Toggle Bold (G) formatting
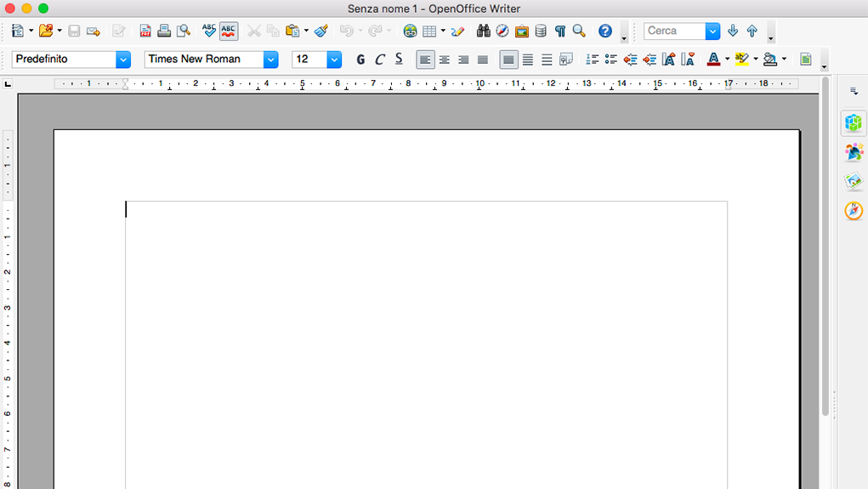The image size is (868, 489). pyautogui.click(x=360, y=60)
